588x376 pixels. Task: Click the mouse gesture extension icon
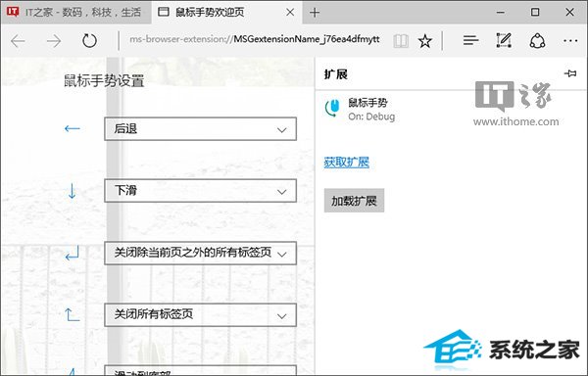coord(332,108)
